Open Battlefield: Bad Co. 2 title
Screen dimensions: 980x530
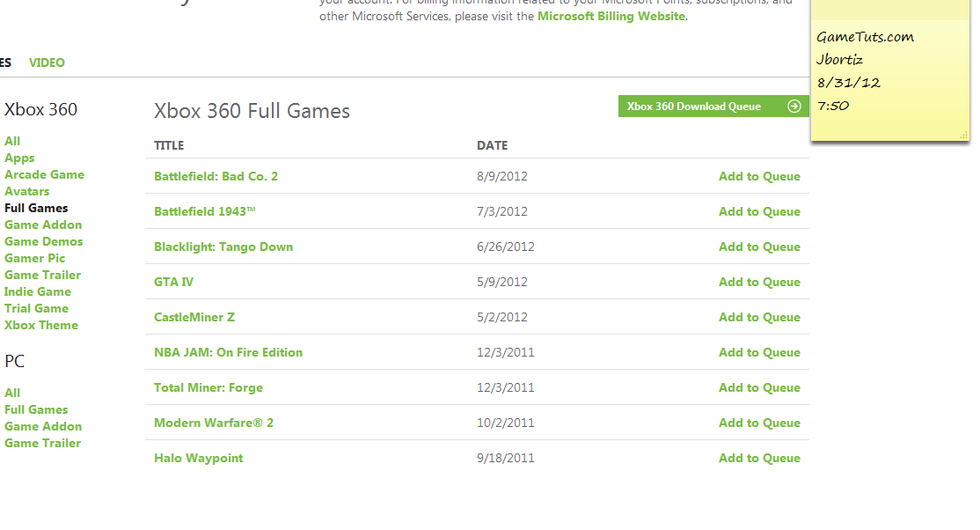pos(216,176)
